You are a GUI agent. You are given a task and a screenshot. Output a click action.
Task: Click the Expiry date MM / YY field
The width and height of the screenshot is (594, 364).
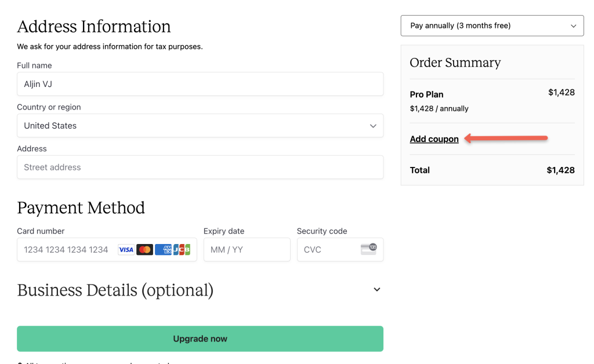pyautogui.click(x=247, y=249)
